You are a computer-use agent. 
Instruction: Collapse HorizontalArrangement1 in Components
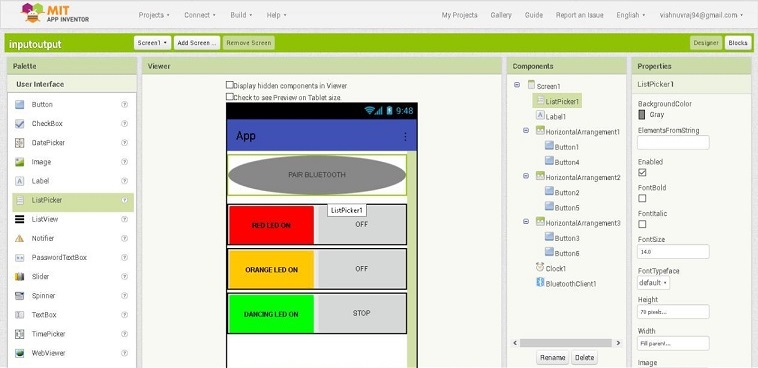pos(526,131)
